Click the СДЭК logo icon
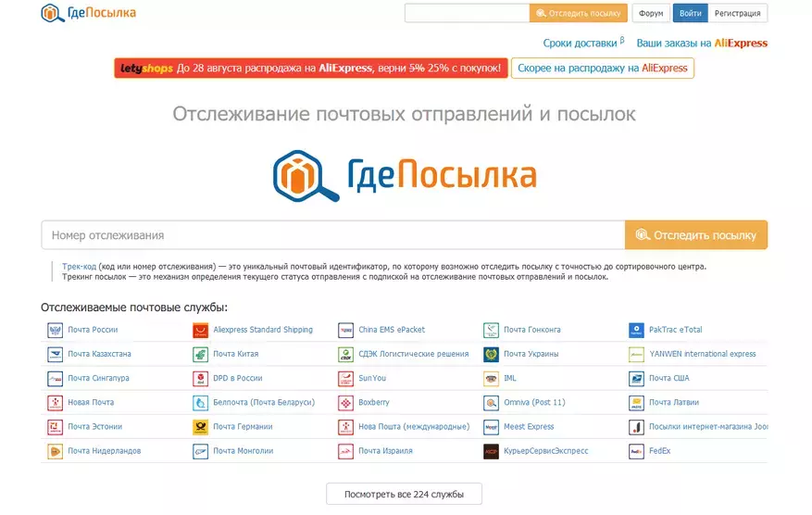Image resolution: width=812 pixels, height=515 pixels. click(345, 355)
